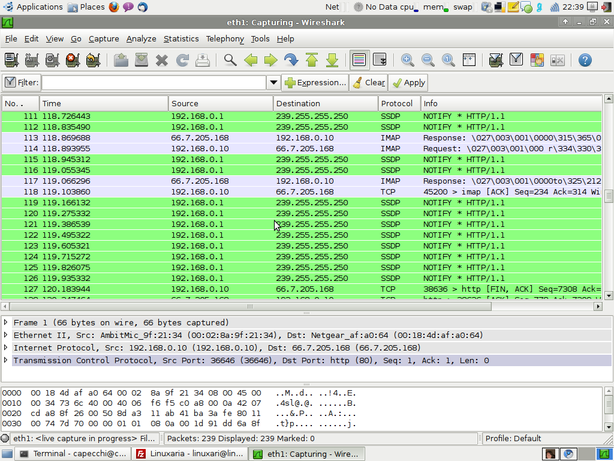The width and height of the screenshot is (614, 461).
Task: Apply the display filter
Action: [408, 83]
